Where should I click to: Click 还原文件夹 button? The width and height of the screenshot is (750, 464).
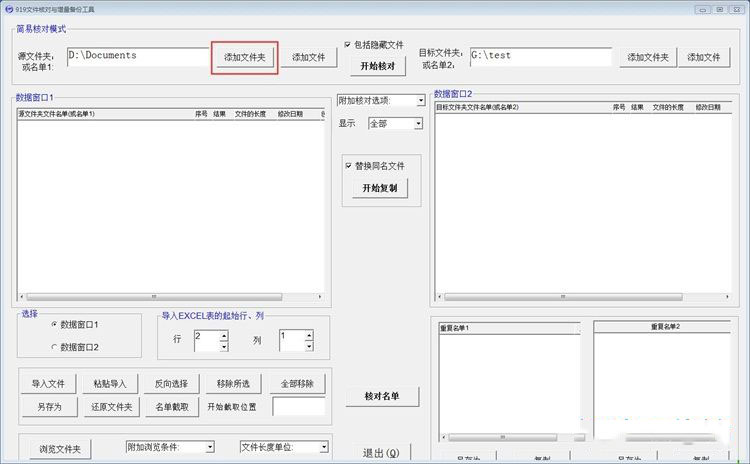click(111, 407)
